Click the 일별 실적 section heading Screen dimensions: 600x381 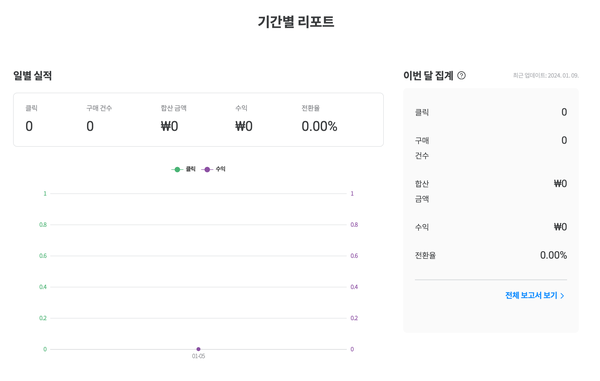pos(33,75)
